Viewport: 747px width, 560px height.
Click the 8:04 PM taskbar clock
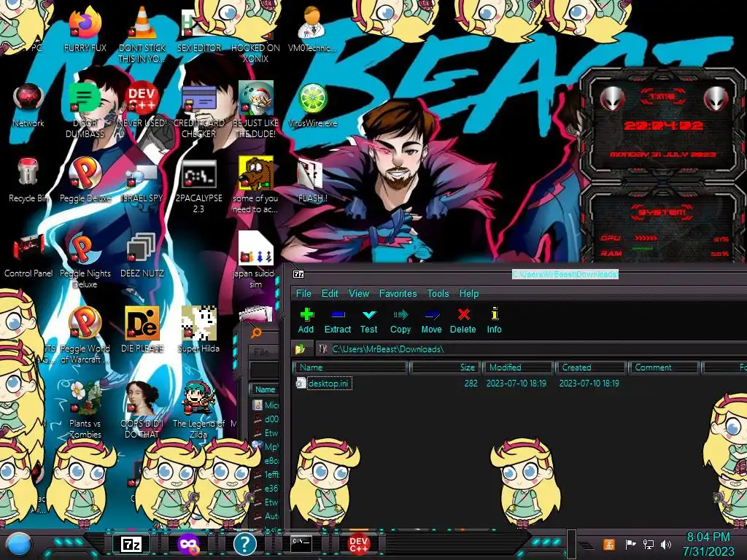[x=708, y=544]
